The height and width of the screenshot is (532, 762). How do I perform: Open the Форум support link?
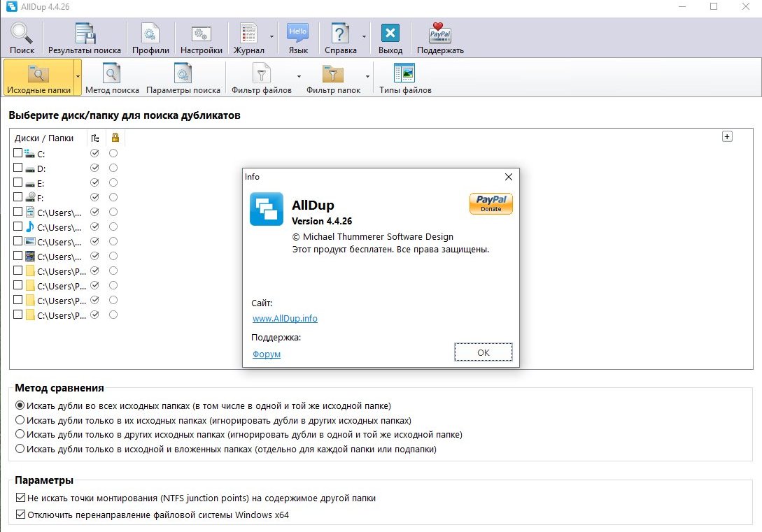(267, 354)
